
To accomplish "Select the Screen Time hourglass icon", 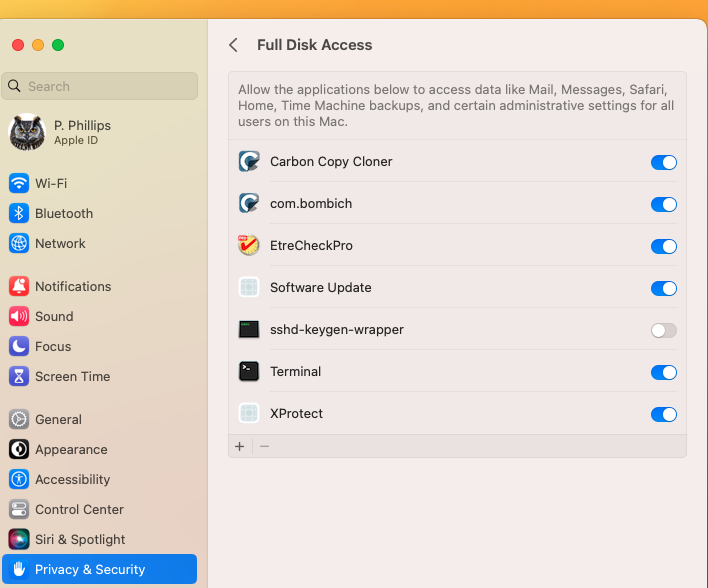I will (x=19, y=376).
